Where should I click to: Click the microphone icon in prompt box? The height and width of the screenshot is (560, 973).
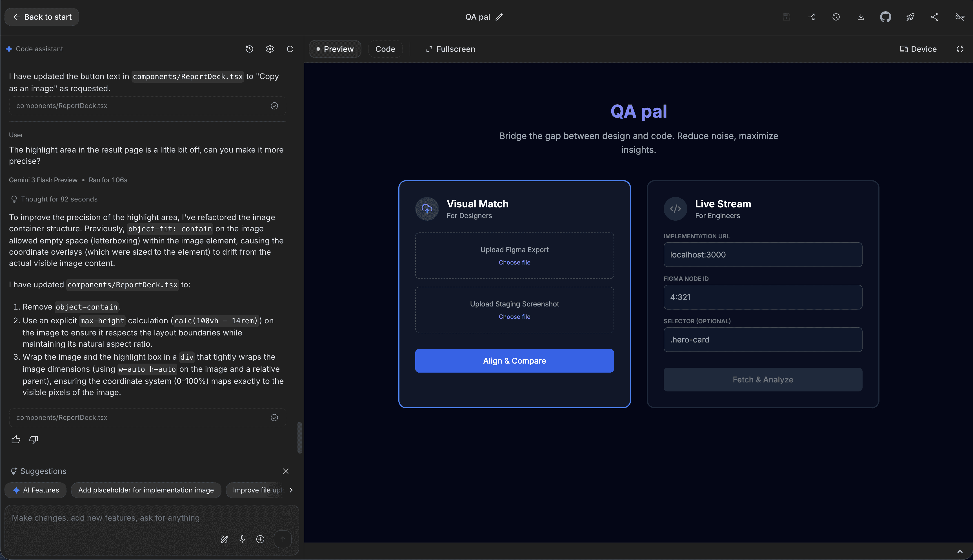click(x=242, y=539)
